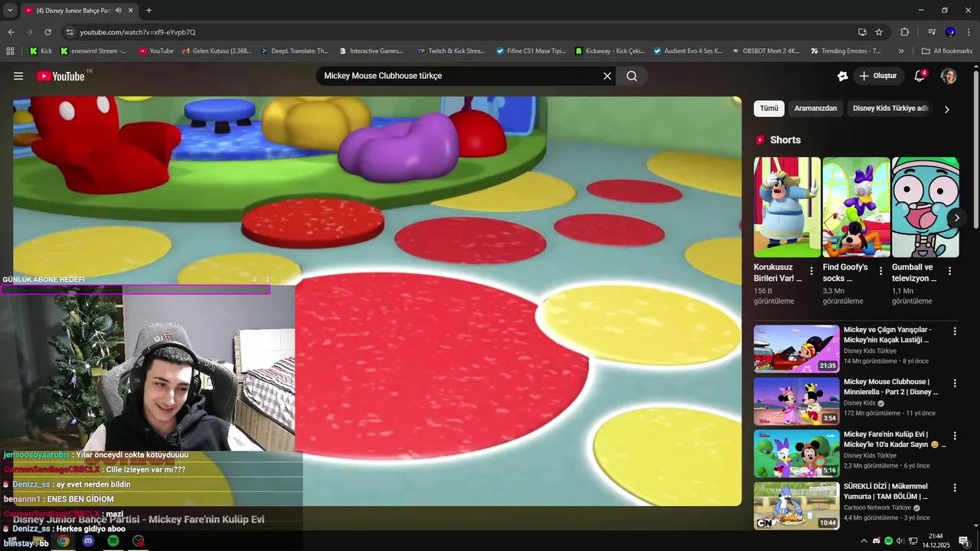
Task: Open the notifications bell
Action: (x=920, y=76)
